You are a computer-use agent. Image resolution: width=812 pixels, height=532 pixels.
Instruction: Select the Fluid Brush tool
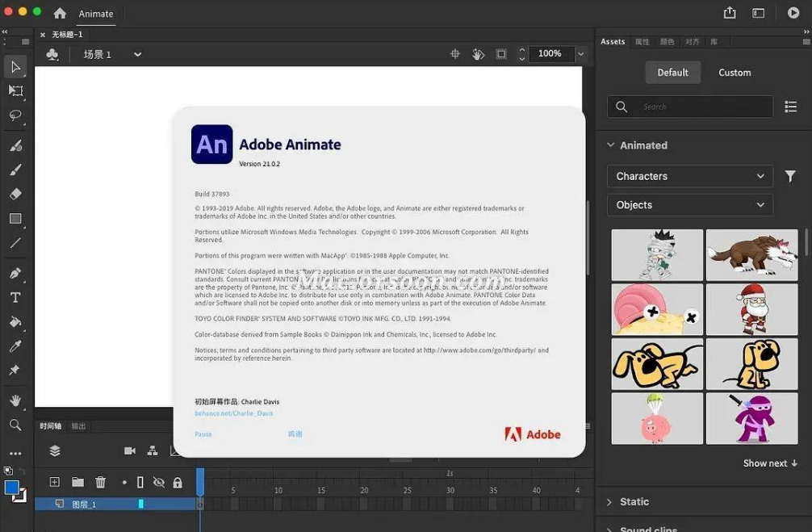coord(15,145)
